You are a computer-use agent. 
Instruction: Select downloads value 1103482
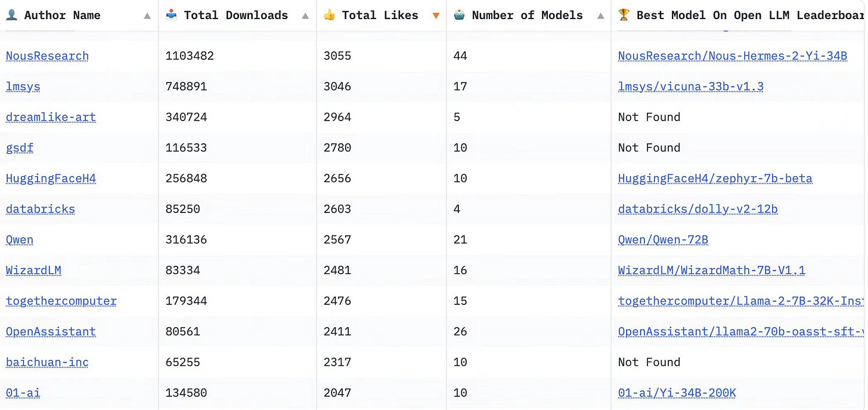[190, 56]
